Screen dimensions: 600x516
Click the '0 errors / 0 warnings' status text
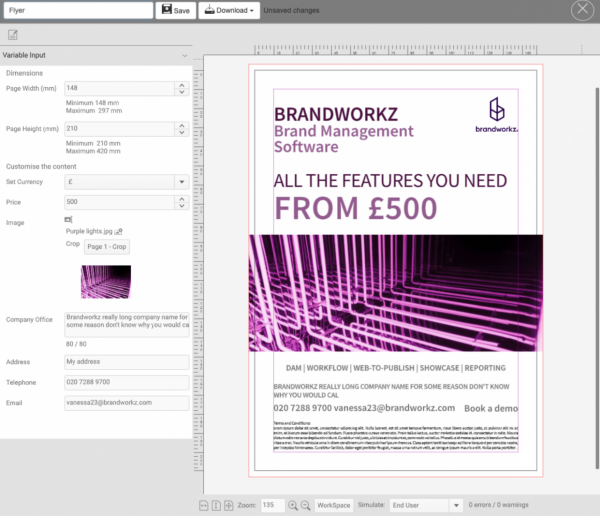[498, 505]
